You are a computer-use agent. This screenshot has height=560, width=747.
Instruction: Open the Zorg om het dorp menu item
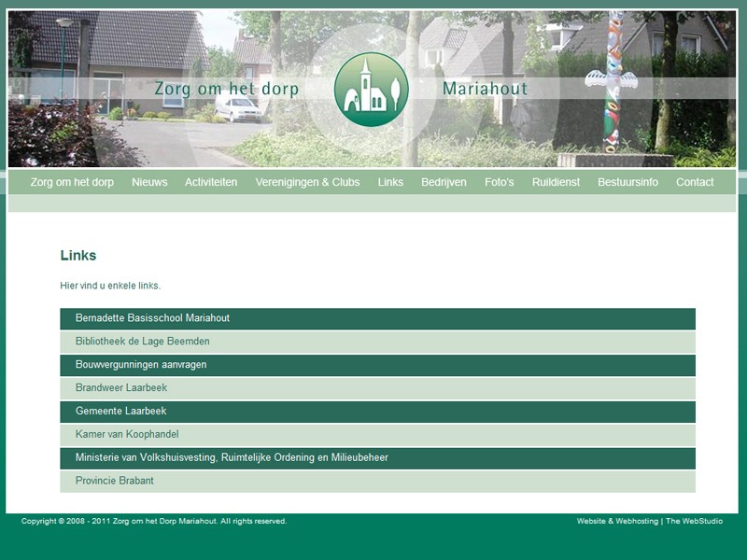click(x=72, y=182)
